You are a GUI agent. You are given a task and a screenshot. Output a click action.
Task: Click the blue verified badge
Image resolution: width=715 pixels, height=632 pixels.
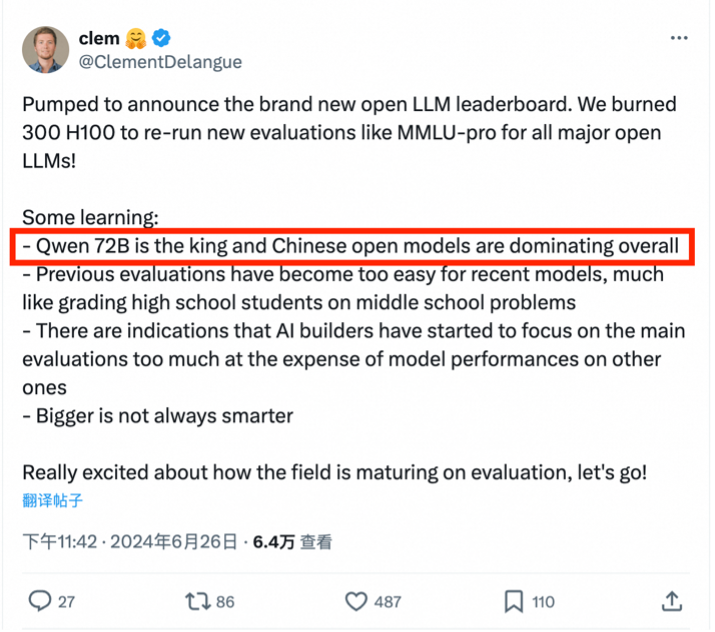click(161, 39)
